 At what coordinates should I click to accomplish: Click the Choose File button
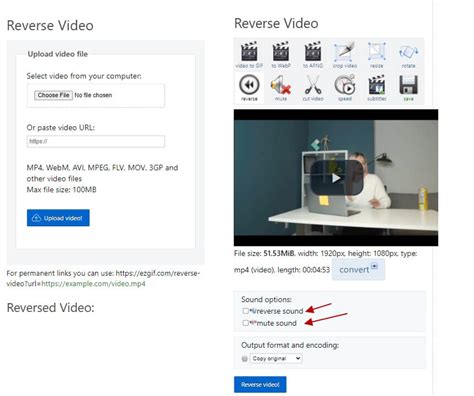tap(53, 95)
